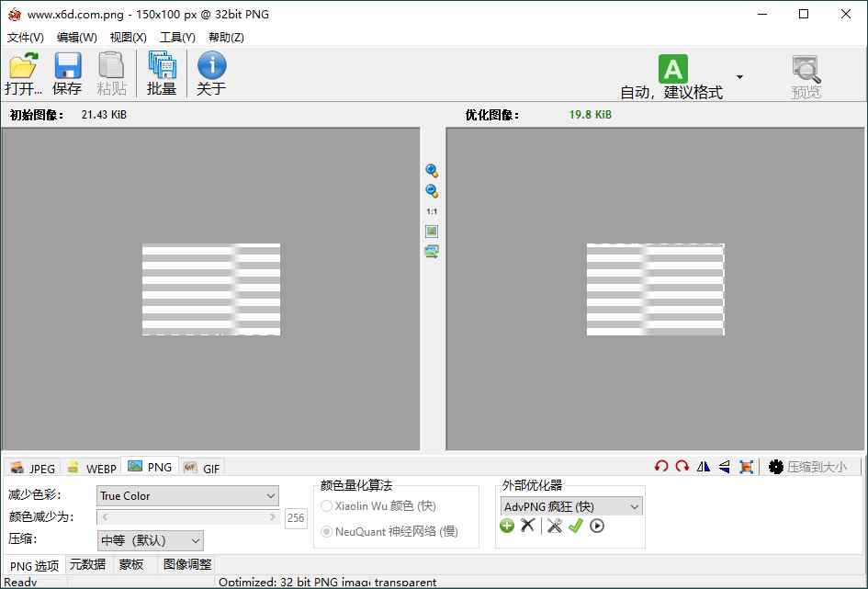
Task: Add an external optimizer with the green plus
Action: [x=507, y=526]
